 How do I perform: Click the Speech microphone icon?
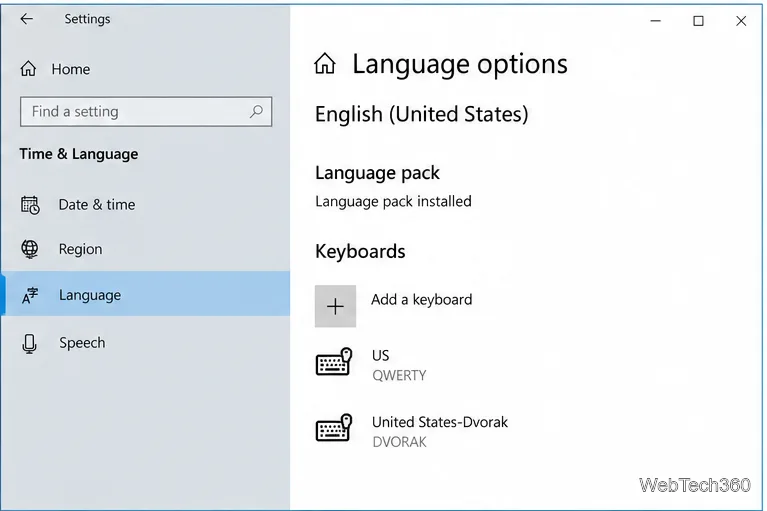point(29,343)
